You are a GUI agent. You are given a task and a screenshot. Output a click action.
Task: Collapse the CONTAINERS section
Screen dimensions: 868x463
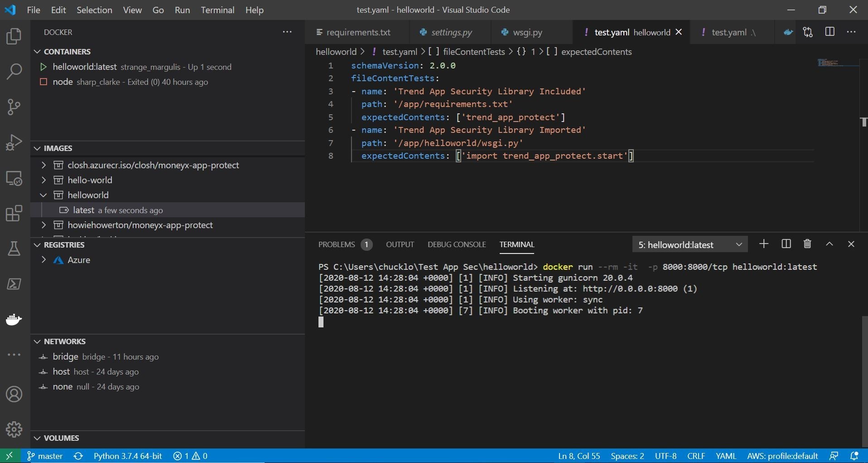[x=168, y=52]
